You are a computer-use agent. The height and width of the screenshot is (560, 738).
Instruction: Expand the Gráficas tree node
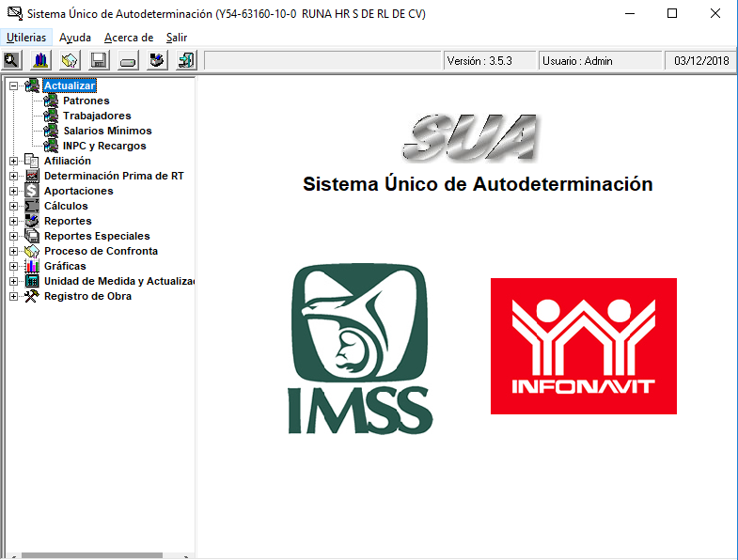click(x=14, y=266)
